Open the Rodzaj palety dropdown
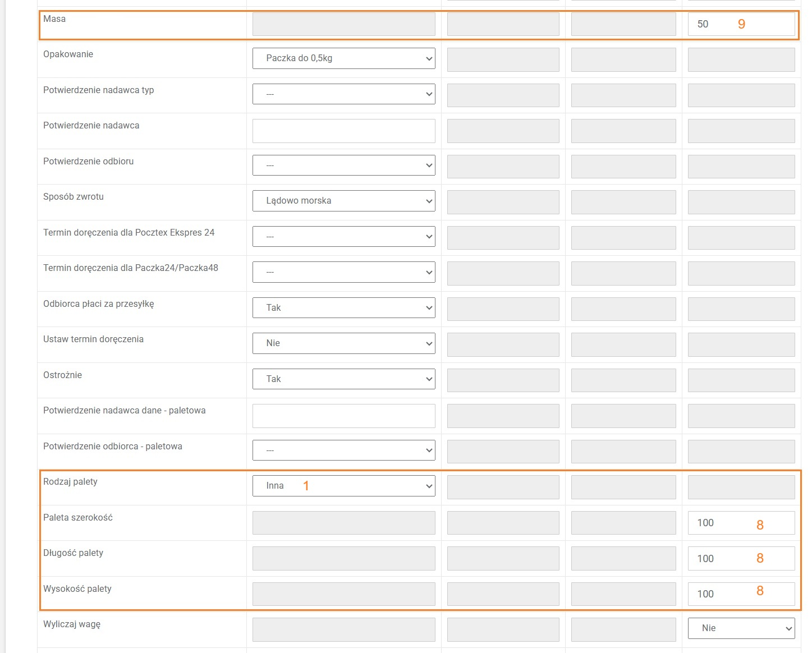Viewport: 812px width, 653px height. point(343,486)
